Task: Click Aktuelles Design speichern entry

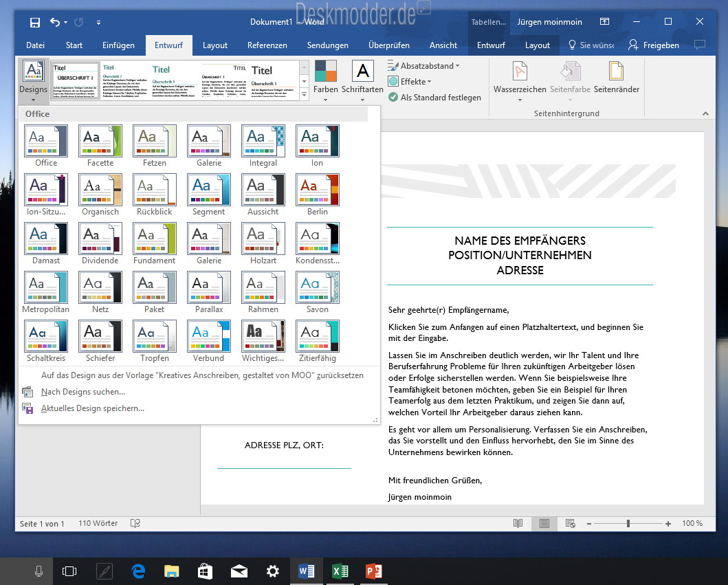Action: point(92,408)
